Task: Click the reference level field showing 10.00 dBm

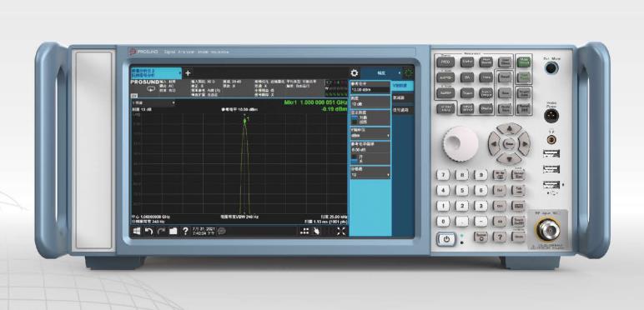Action: click(x=370, y=89)
